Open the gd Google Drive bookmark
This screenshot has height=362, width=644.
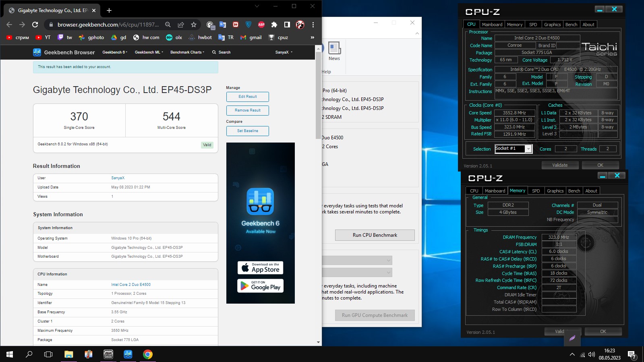119,37
